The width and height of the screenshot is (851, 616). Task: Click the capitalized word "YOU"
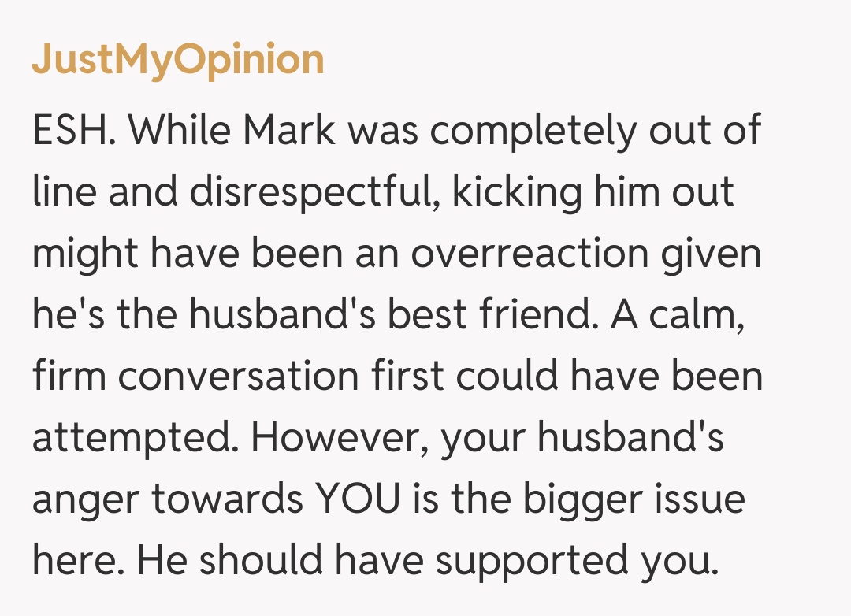[356, 499]
